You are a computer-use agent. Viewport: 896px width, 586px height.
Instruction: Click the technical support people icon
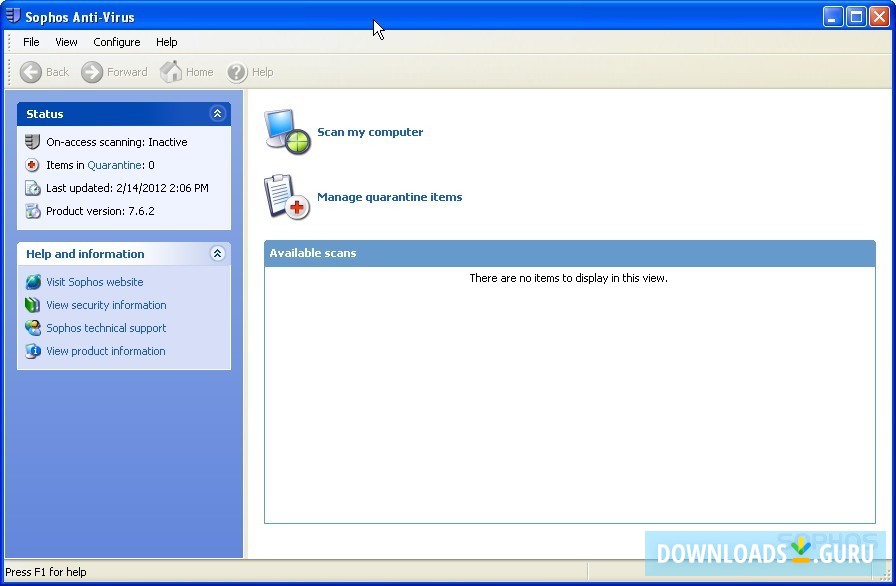click(x=33, y=328)
